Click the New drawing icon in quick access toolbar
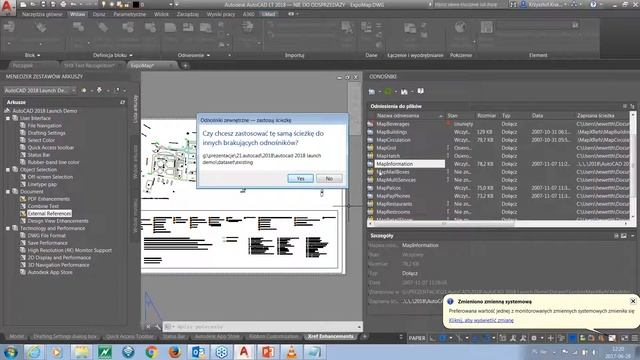Viewport: 640px width, 360px height. (x=24, y=4)
